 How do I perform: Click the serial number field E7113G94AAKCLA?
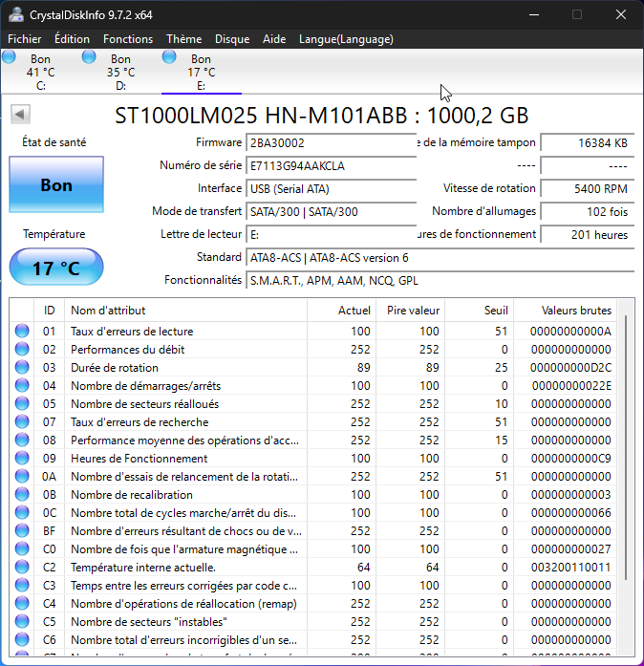[x=331, y=165]
